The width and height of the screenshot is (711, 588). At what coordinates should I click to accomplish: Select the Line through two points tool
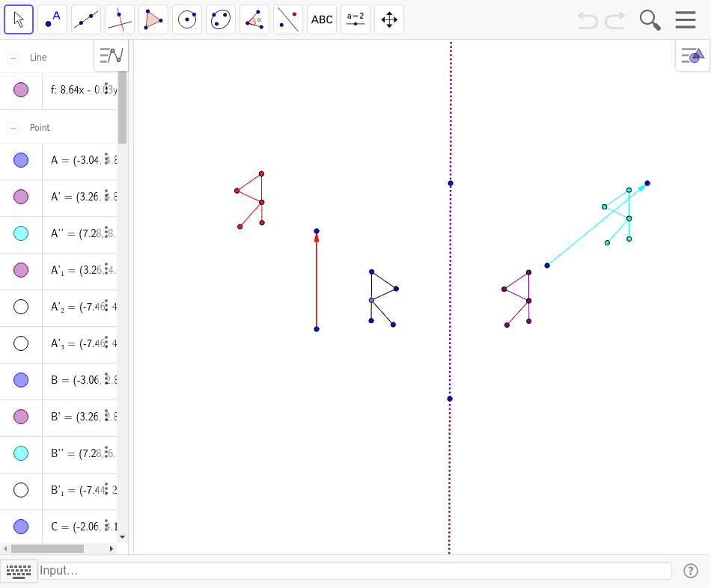[x=86, y=19]
